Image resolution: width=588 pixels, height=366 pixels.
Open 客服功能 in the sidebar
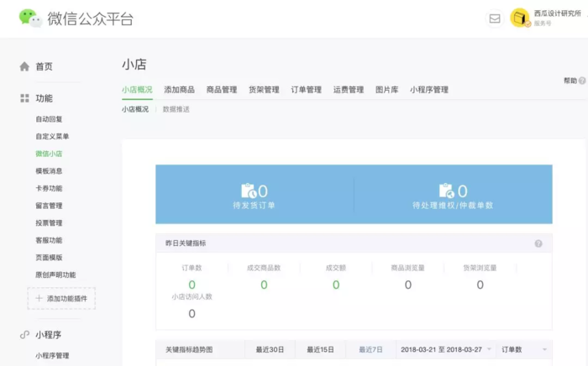[49, 240]
